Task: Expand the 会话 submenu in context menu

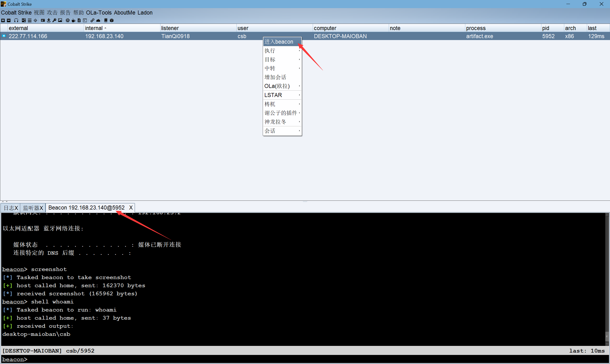Action: [x=282, y=131]
